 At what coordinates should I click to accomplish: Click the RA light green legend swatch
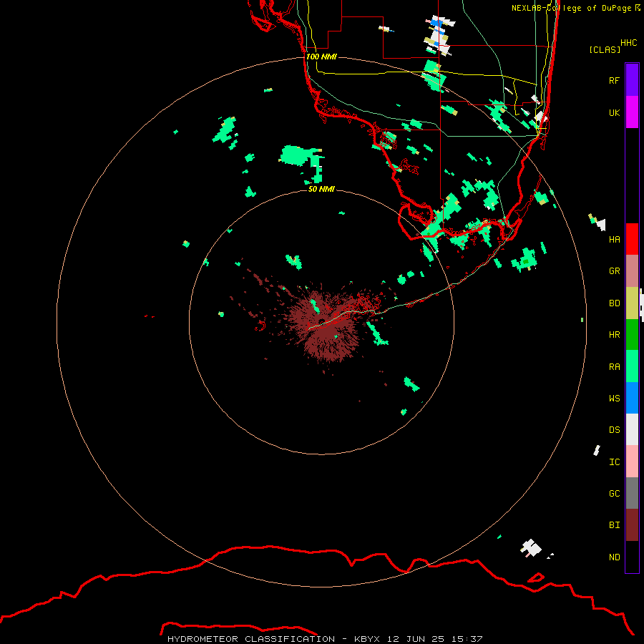(x=632, y=366)
